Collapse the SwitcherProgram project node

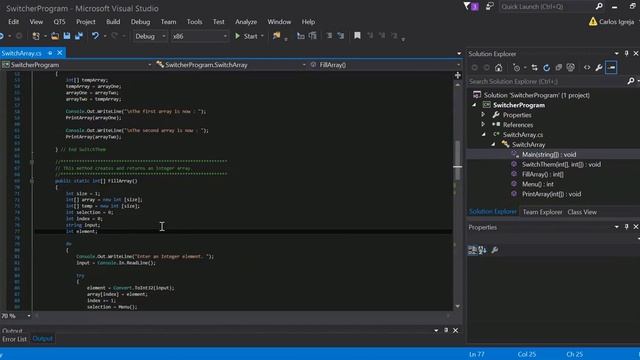point(474,105)
